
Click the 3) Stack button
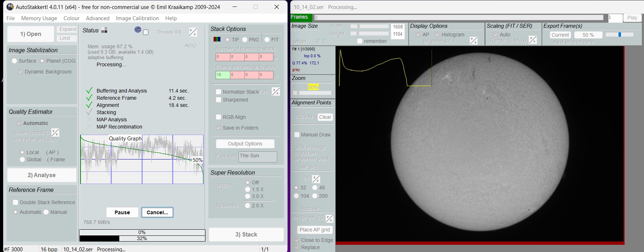[x=246, y=234]
